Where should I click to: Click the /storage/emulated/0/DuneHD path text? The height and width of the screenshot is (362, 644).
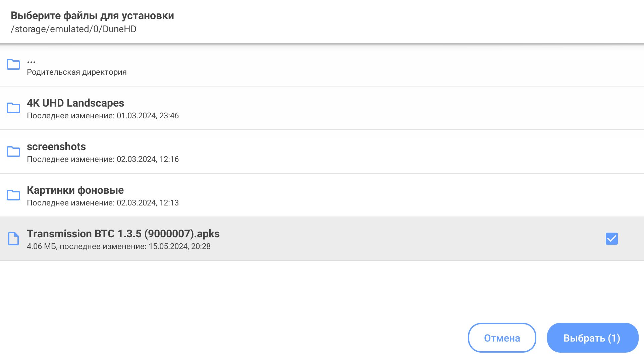coord(73,29)
